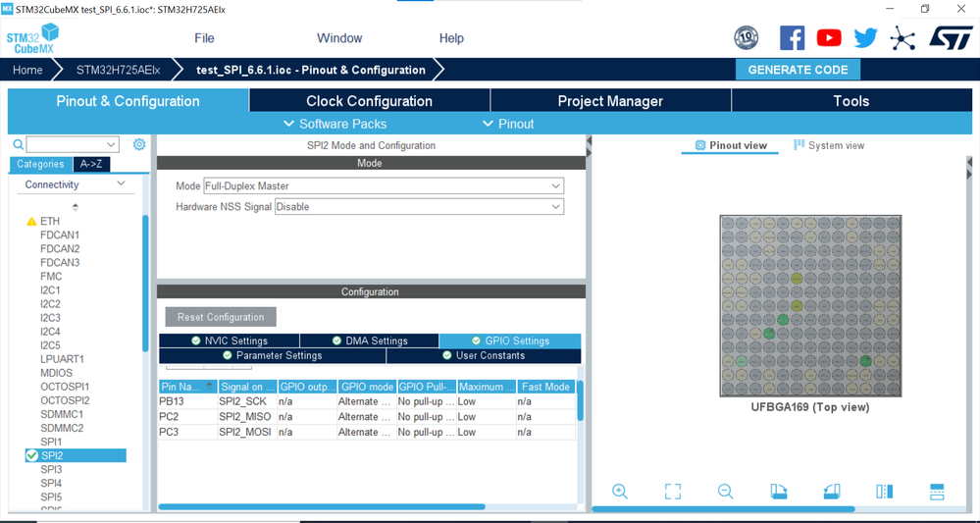Toggle horizontal split layout icon
The height and width of the screenshot is (523, 980).
(937, 492)
